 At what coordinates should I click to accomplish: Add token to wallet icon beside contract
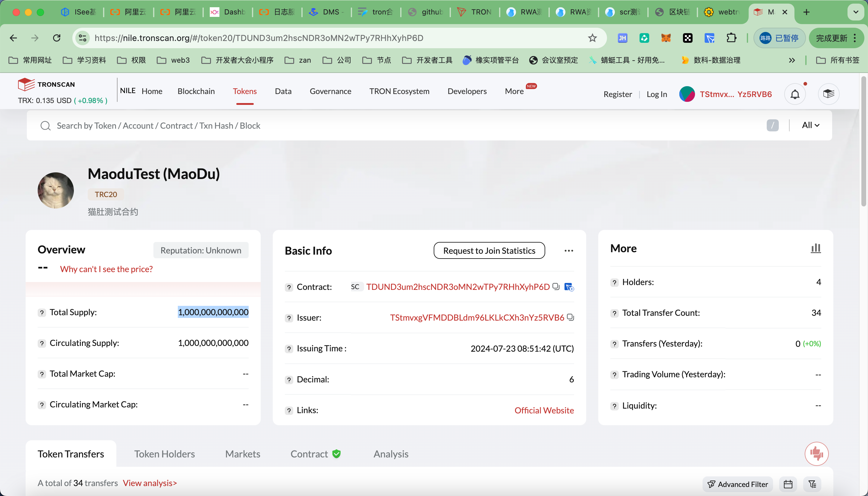pos(569,287)
